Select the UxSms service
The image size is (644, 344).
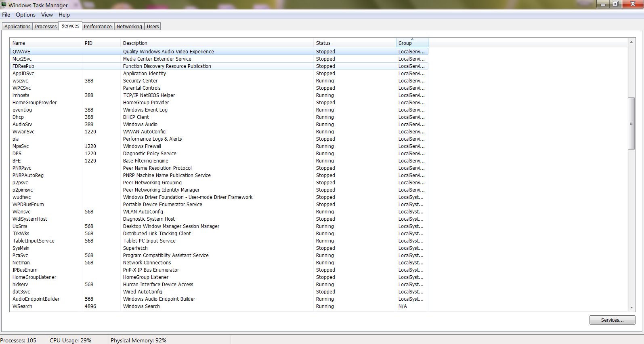tap(219, 226)
